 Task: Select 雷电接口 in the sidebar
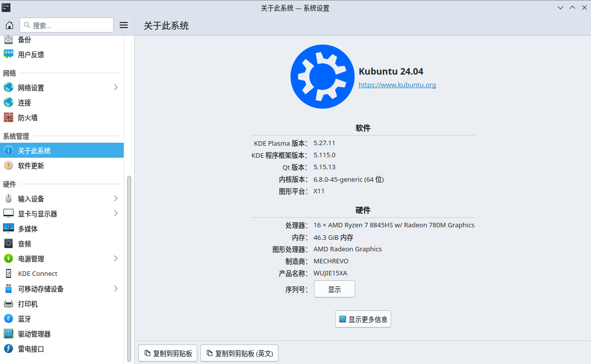(x=62, y=349)
